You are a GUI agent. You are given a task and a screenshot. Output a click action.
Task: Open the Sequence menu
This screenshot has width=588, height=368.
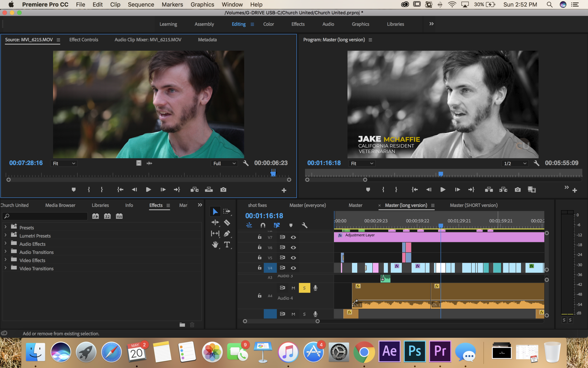(x=141, y=5)
